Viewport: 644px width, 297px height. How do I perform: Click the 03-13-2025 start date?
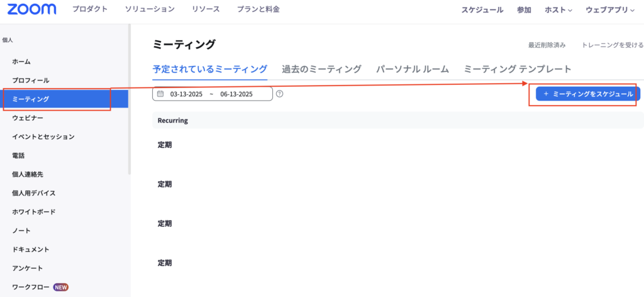(186, 94)
